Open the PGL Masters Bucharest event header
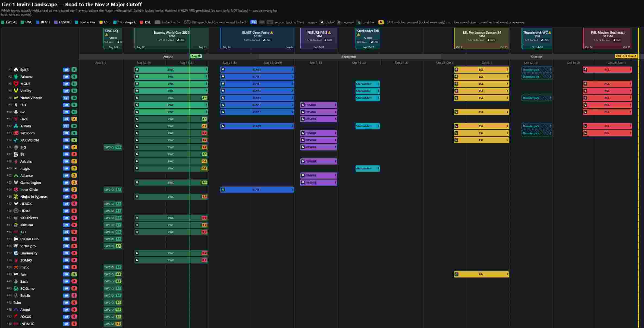Viewport: 644px width, 328px height. (608, 39)
